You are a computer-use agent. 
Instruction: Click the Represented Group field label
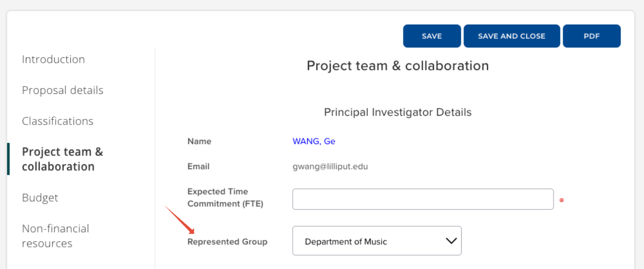[227, 241]
